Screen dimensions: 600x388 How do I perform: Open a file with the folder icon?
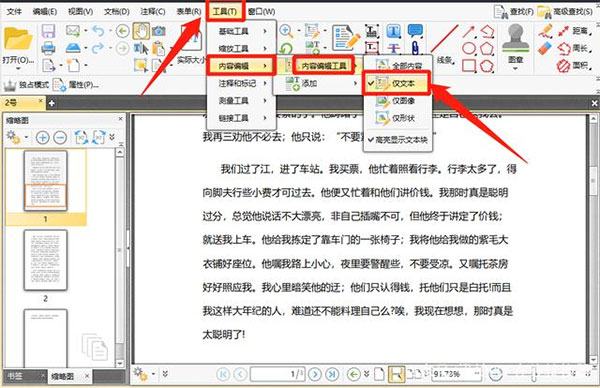pos(18,39)
